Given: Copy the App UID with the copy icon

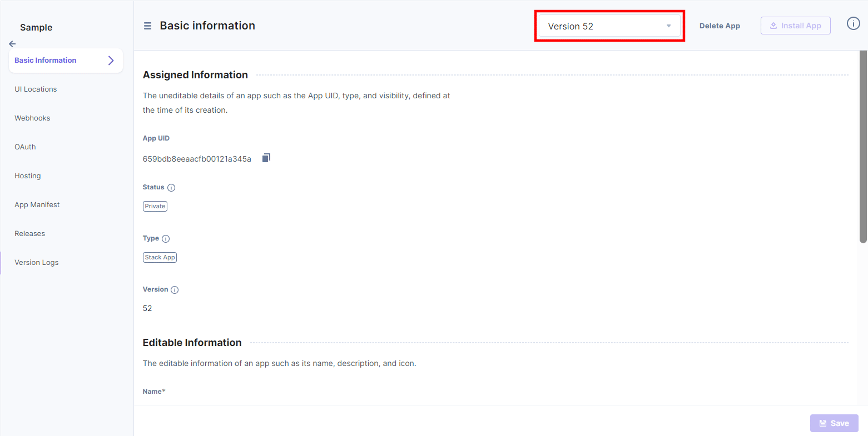Looking at the screenshot, I should (x=266, y=158).
